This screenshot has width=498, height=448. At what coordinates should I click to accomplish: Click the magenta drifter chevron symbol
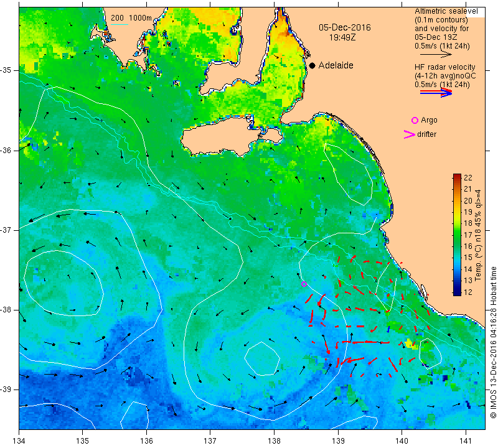pos(410,134)
